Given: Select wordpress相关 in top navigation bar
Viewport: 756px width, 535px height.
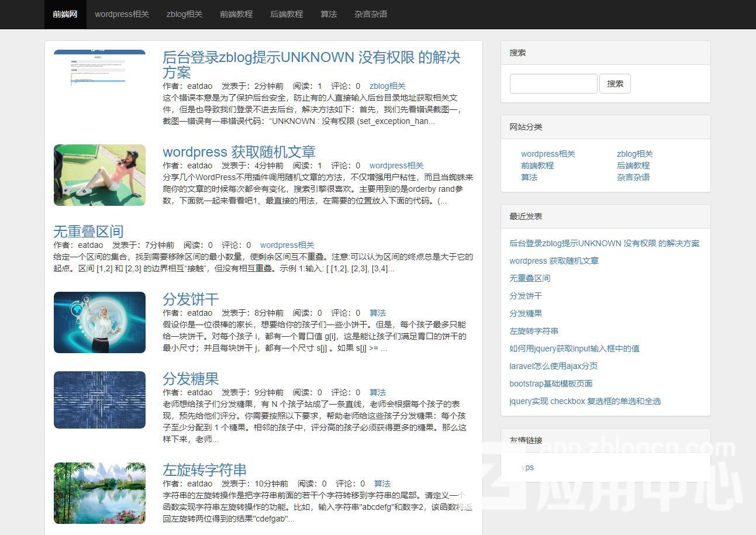Looking at the screenshot, I should [122, 14].
